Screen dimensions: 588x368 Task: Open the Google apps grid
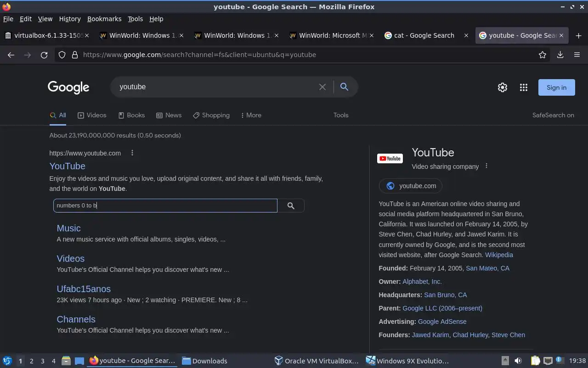click(x=524, y=87)
